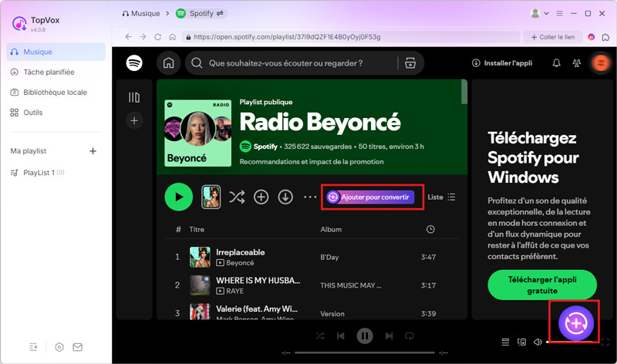
Task: Open Spotify notifications bell
Action: coord(556,63)
